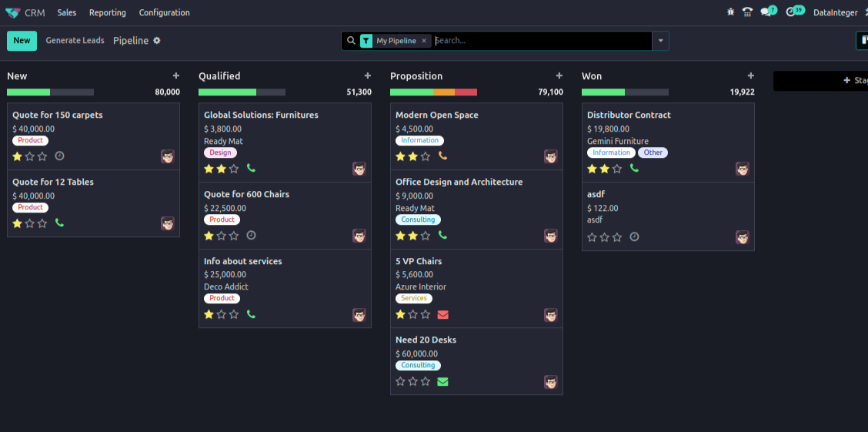This screenshot has height=432, width=868.
Task: Add a quick record in Won column
Action: 750,76
